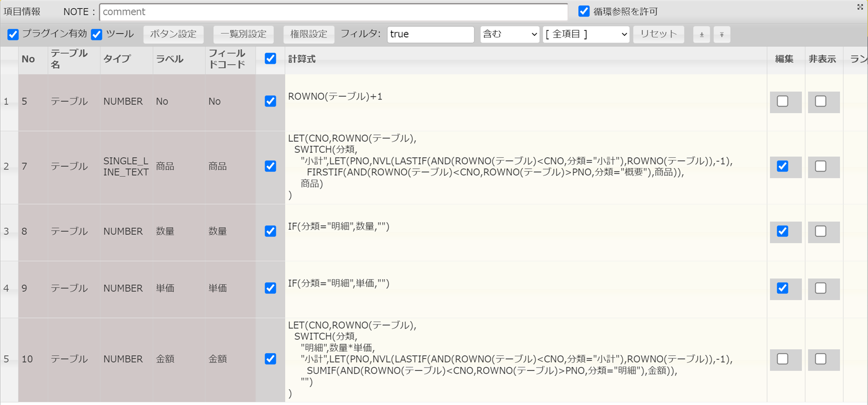Image resolution: width=868 pixels, height=405 pixels.
Task: Toggle the 循環参照を許可 checkbox
Action: (x=584, y=11)
